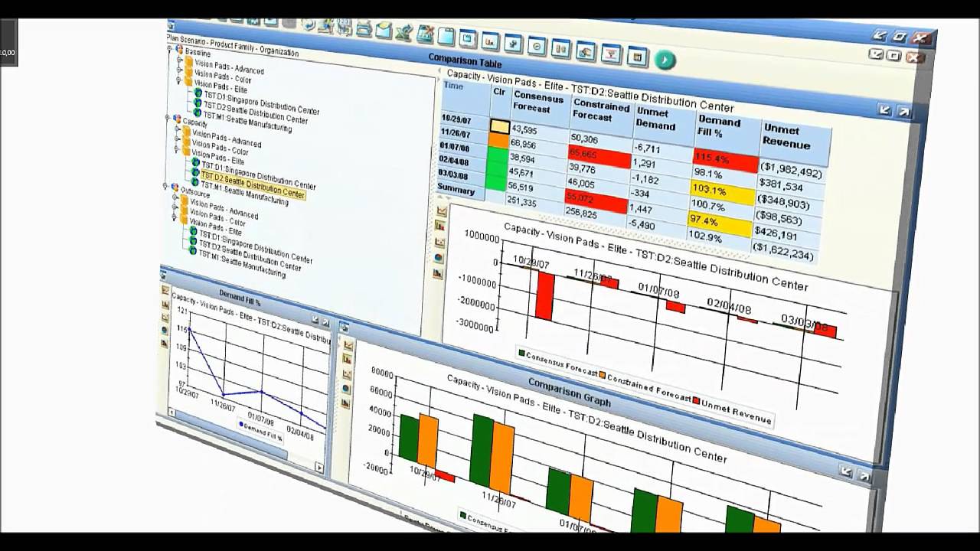Click the Print icon in the toolbar
Image resolution: width=980 pixels, height=551 pixels.
(x=364, y=29)
